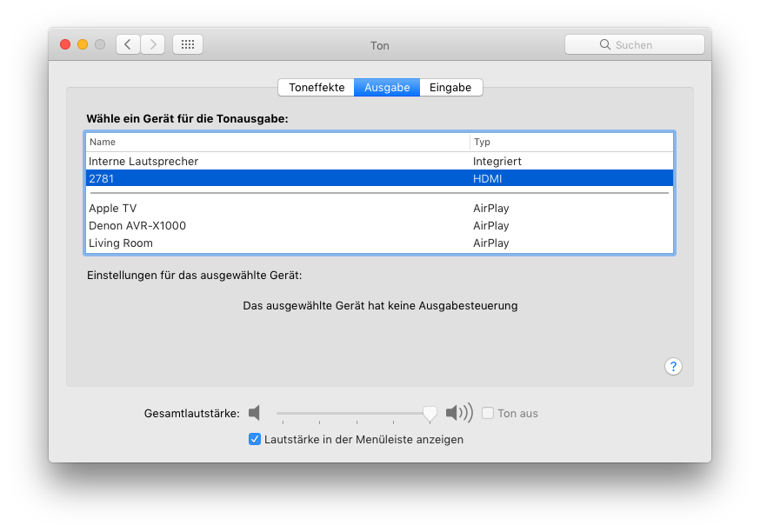Screen dimensions: 760x532
Task: Sort devices by Name column header
Action: click(x=277, y=142)
